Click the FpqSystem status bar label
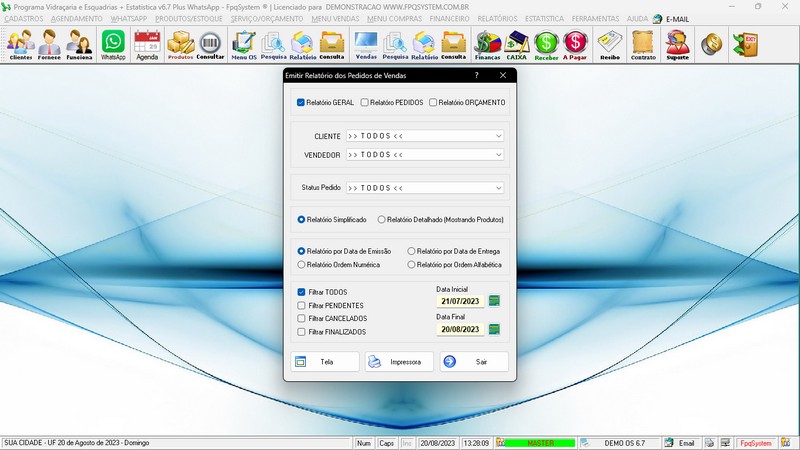 click(x=756, y=443)
